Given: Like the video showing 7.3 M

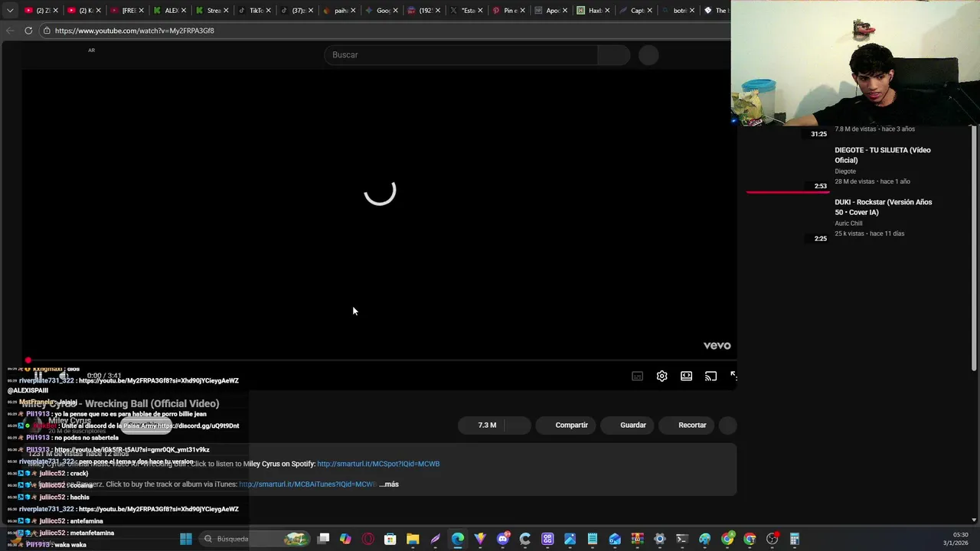Looking at the screenshot, I should coord(482,425).
